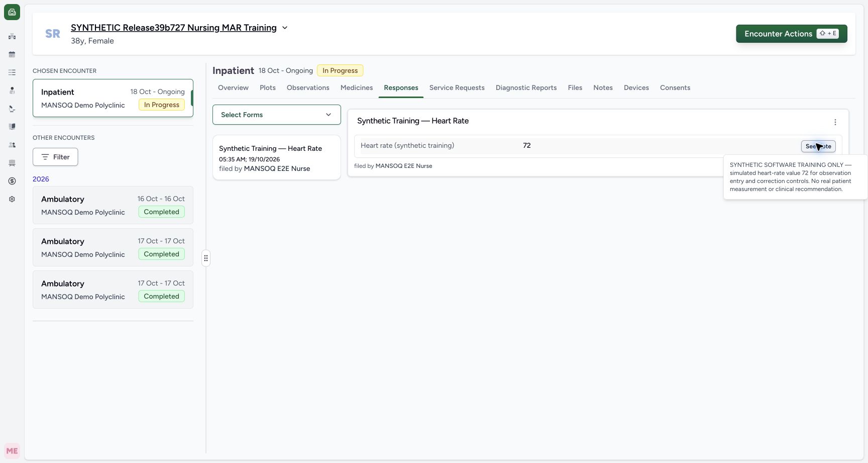Select the Heart Rate form response filed 05:35 AM
This screenshot has width=868, height=463.
tap(277, 157)
